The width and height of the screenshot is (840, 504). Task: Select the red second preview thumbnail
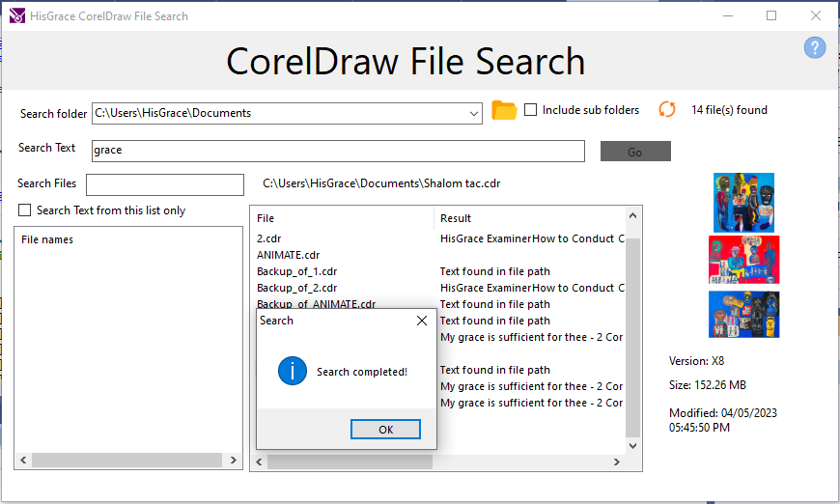tap(743, 260)
